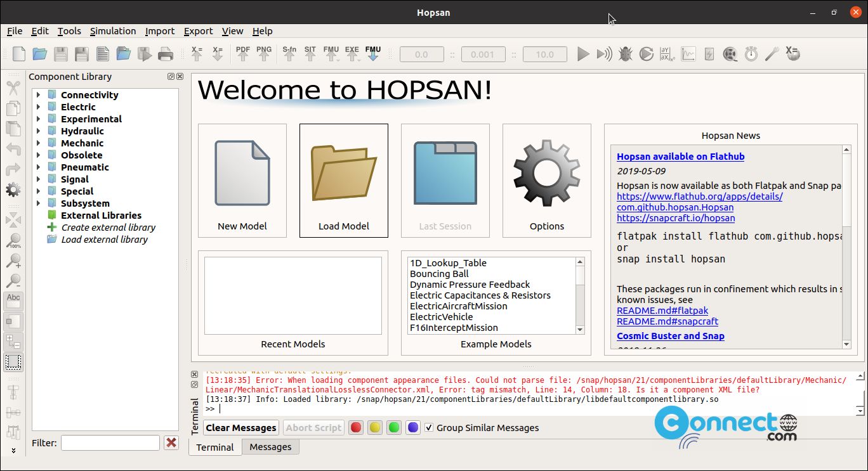This screenshot has width=868, height=471.
Task: Click the stopwatch measure time icon
Action: coord(751,55)
